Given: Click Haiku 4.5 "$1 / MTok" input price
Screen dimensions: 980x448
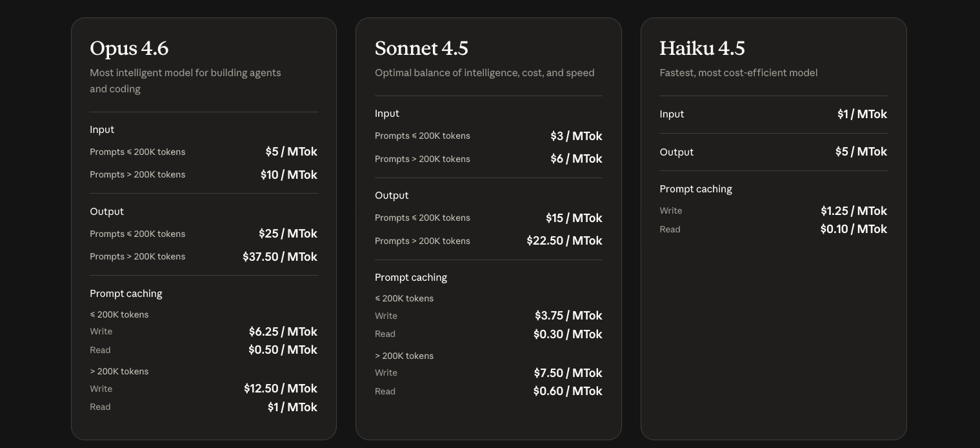Looking at the screenshot, I should 862,114.
